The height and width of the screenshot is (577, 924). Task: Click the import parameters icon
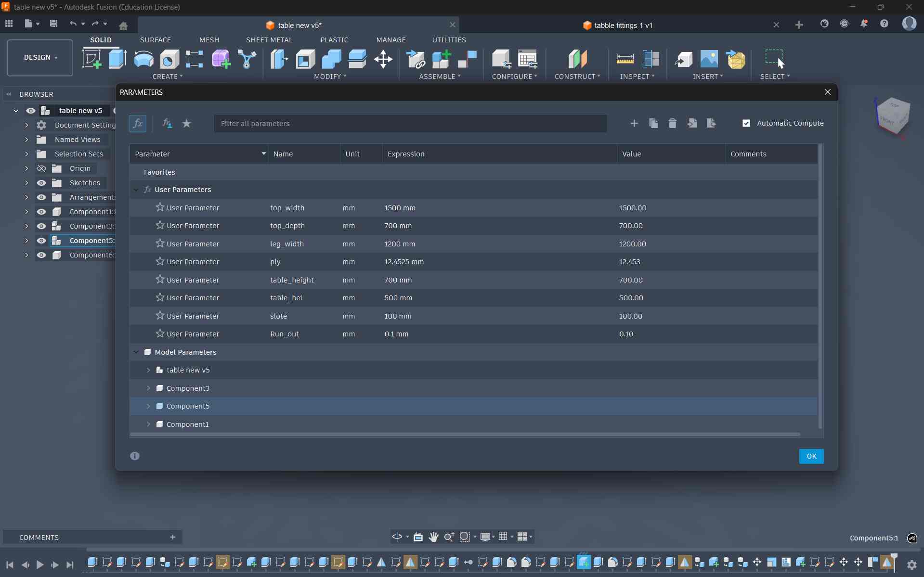click(x=692, y=124)
